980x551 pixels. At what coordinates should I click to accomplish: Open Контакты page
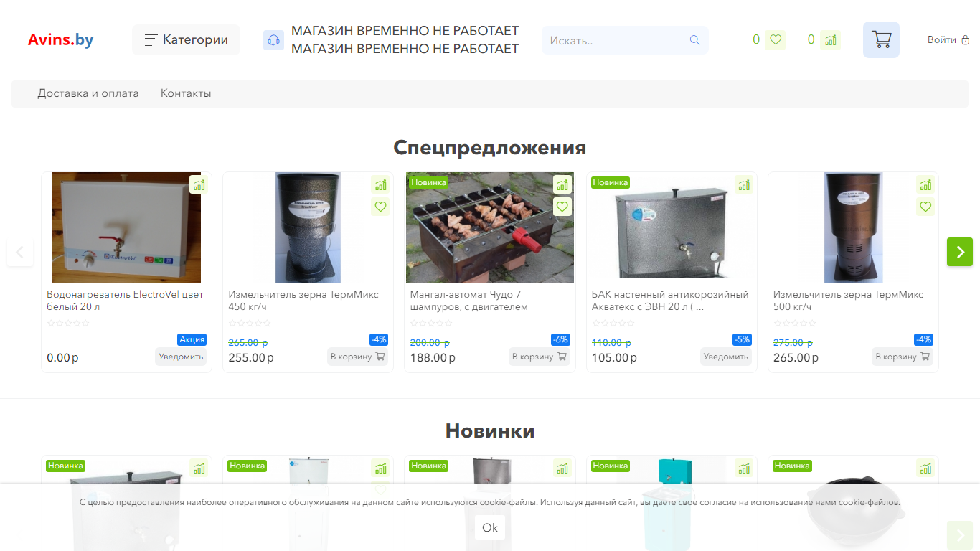click(x=186, y=93)
